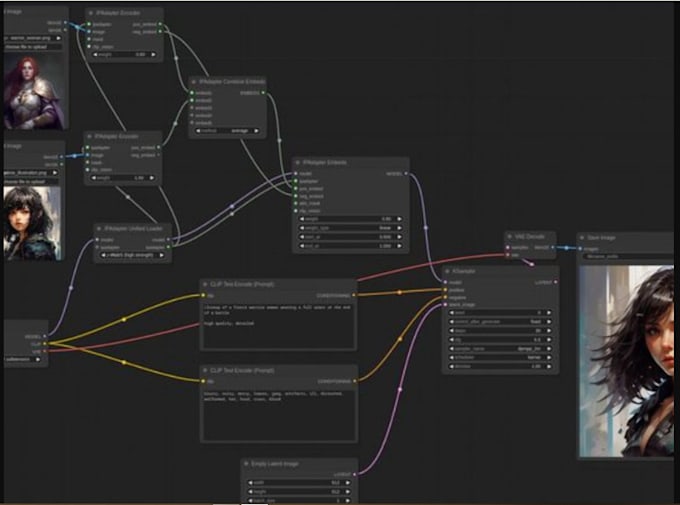
Task: Click the KSampler node title dot
Action: tap(447, 271)
